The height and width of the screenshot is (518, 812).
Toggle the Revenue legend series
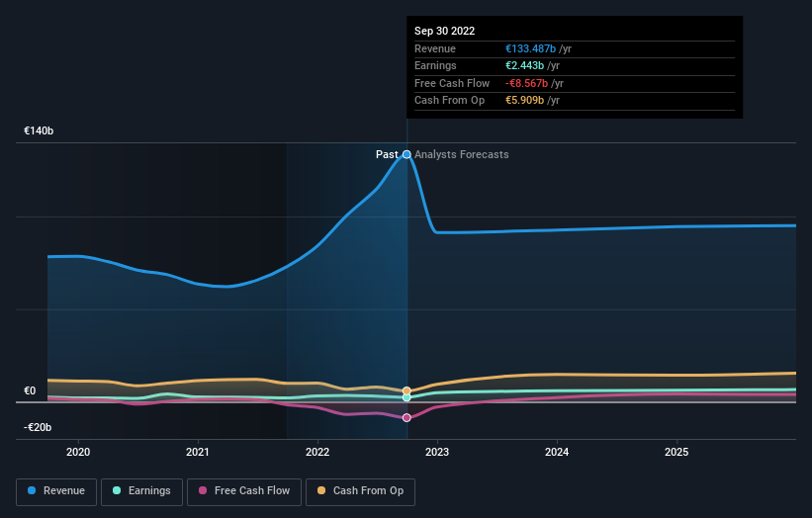tap(56, 491)
